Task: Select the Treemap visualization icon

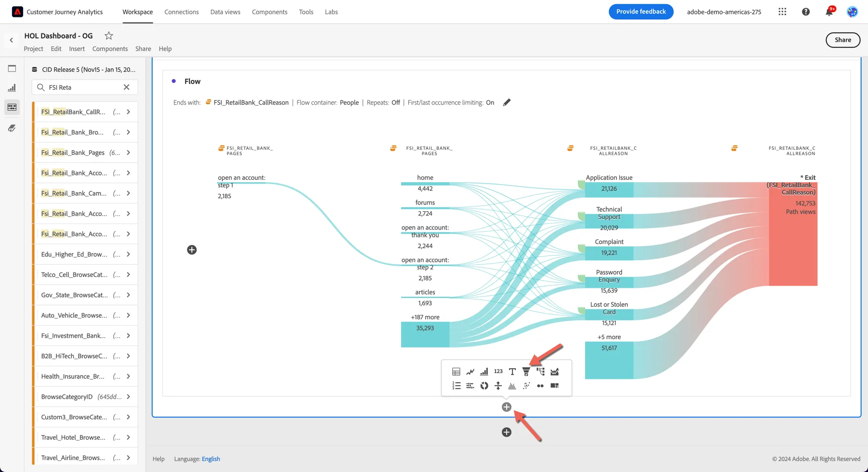Action: click(x=555, y=386)
